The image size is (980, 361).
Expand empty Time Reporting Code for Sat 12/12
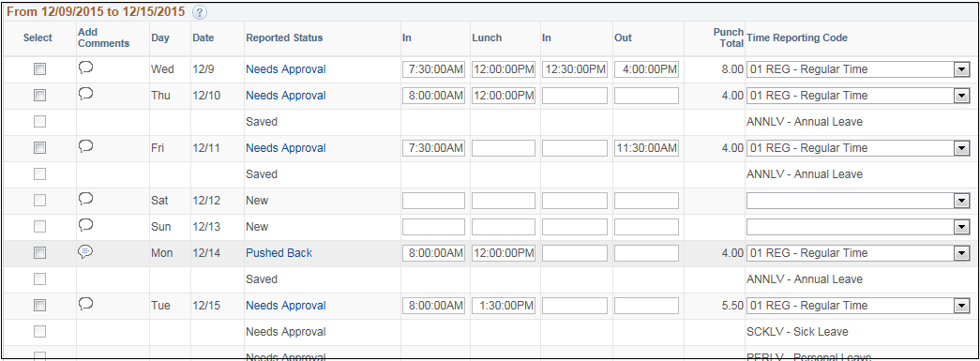(x=857, y=201)
